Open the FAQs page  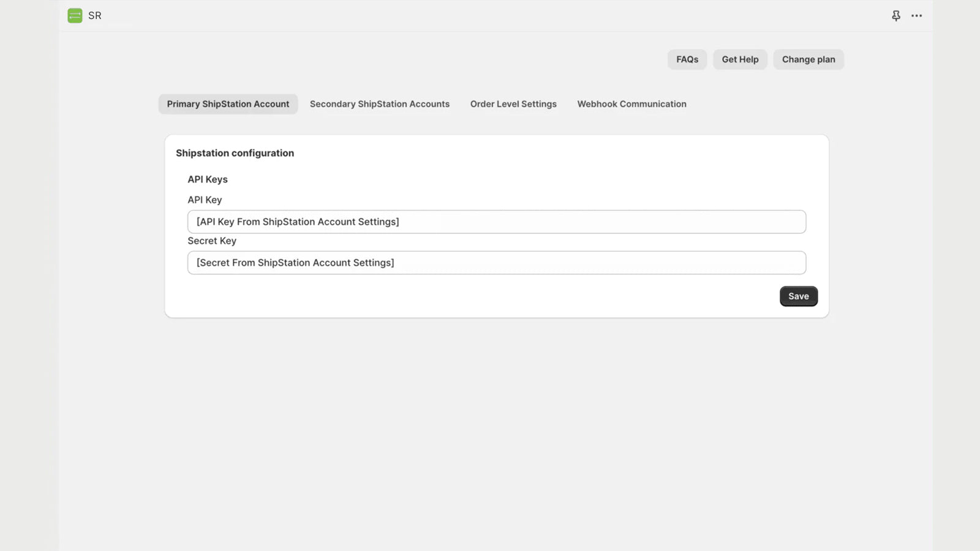click(x=687, y=59)
